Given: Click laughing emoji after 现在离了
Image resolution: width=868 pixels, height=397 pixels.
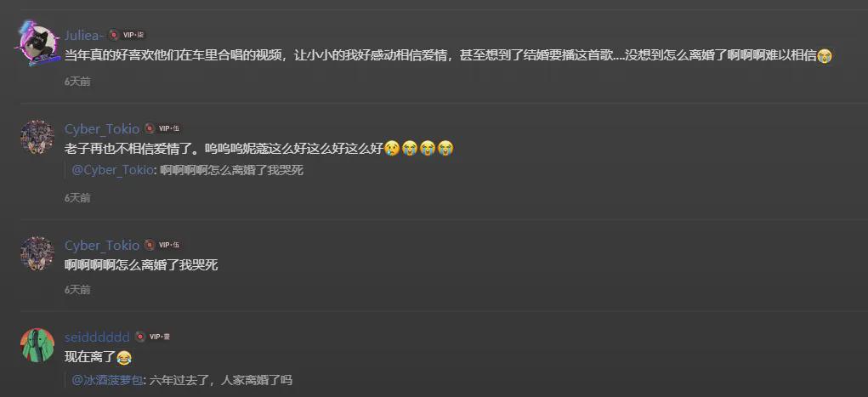Looking at the screenshot, I should [x=125, y=358].
